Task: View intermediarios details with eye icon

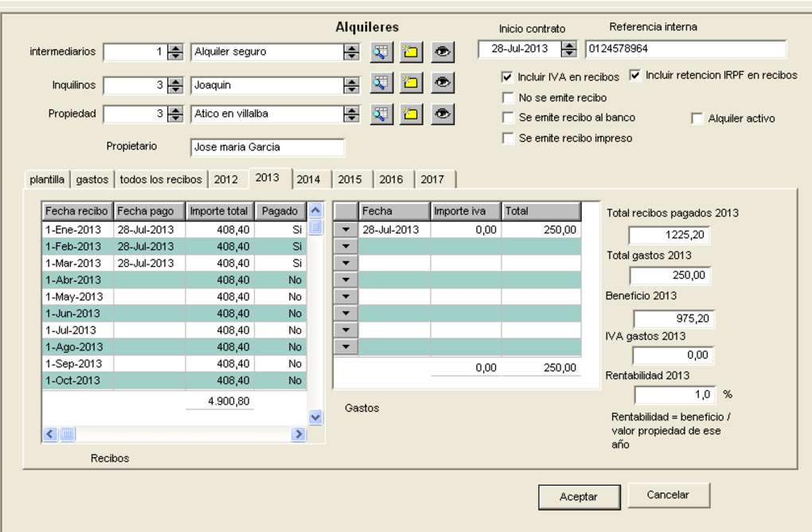Action: pos(443,52)
